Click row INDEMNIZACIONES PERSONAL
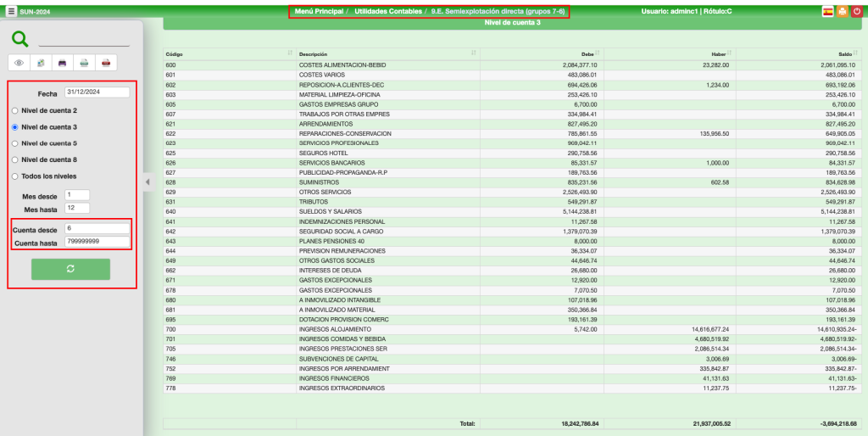The width and height of the screenshot is (868, 436). point(513,221)
